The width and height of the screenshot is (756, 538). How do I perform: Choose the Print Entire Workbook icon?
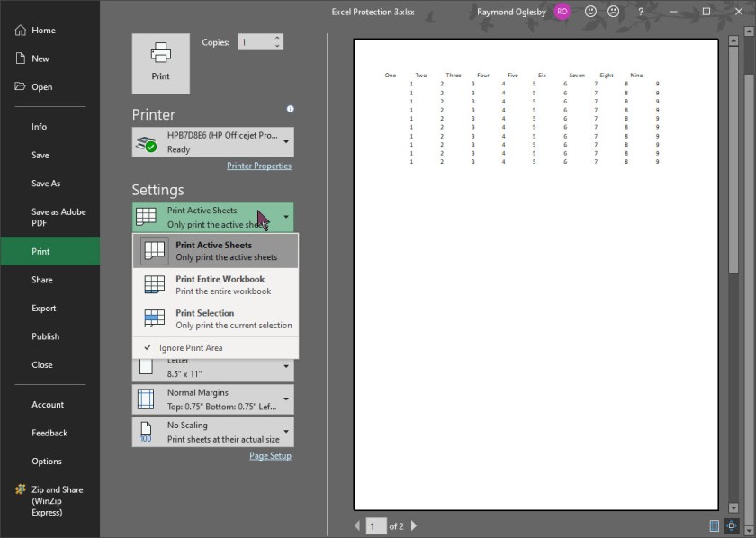[x=153, y=285]
